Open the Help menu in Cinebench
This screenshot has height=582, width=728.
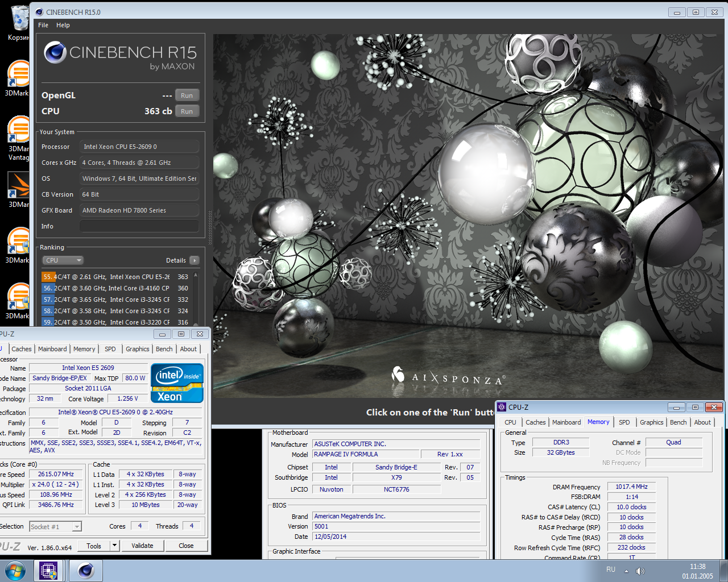pos(63,25)
